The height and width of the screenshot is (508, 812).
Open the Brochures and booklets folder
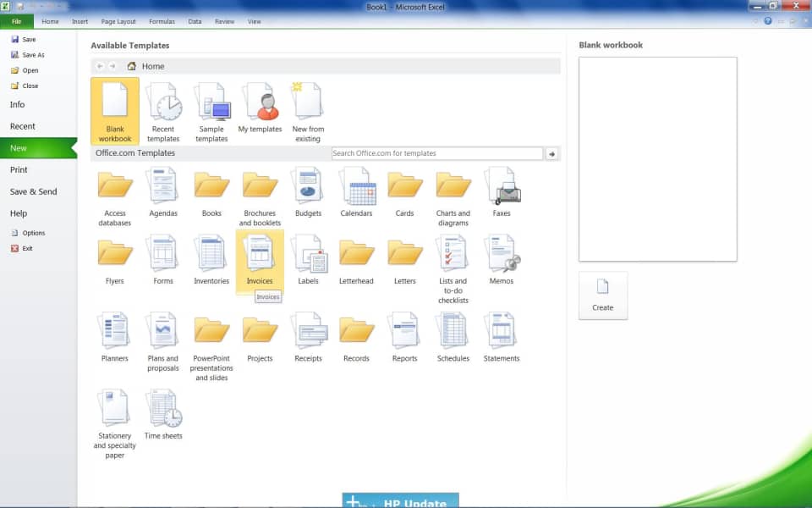tap(260, 186)
